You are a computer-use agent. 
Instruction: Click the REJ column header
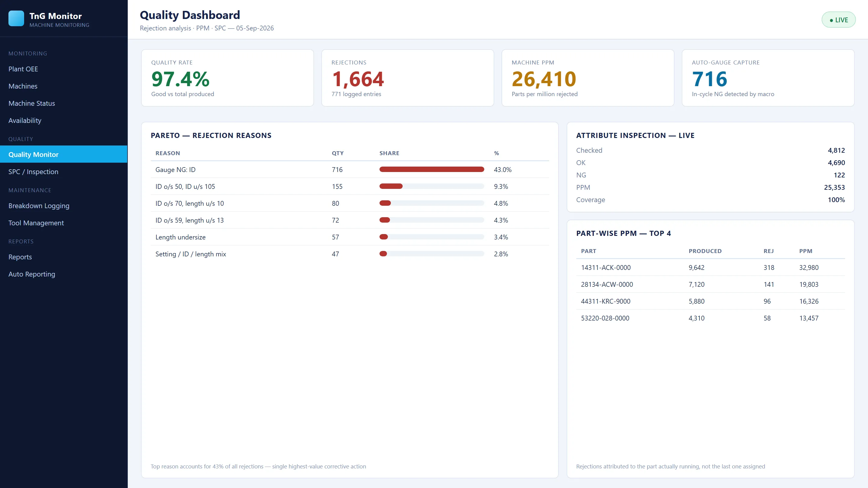[x=768, y=251]
